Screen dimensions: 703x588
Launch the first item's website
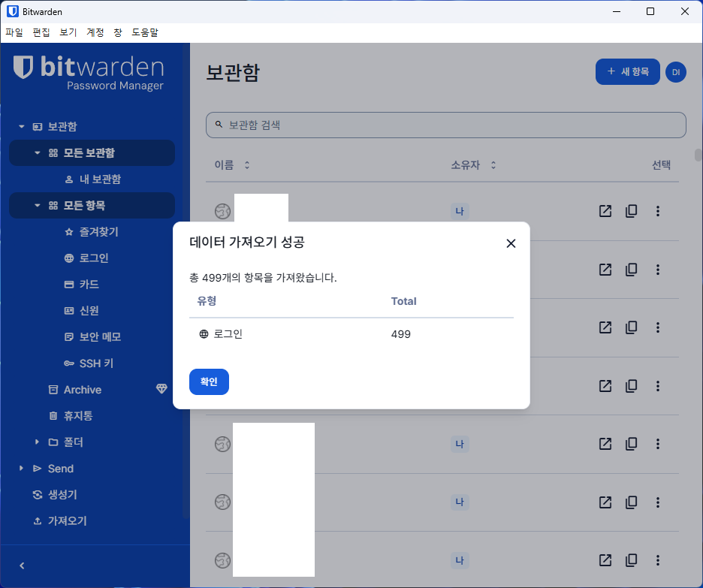pos(605,211)
